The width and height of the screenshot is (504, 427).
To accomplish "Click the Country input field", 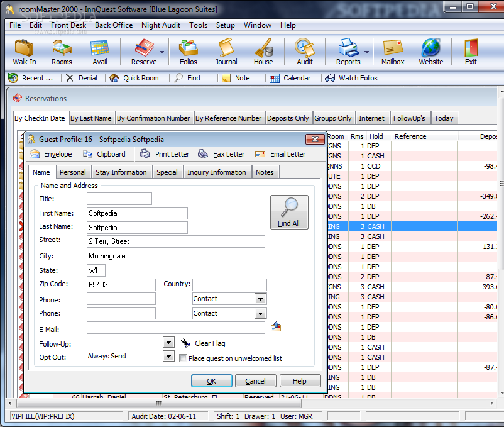I will click(x=229, y=285).
